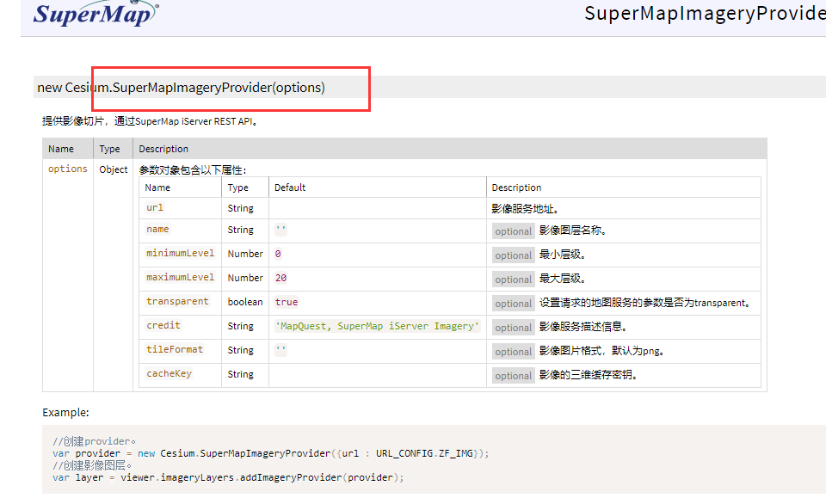Click the transparent parameter name
Screen dimensions: 826x504
point(177,301)
